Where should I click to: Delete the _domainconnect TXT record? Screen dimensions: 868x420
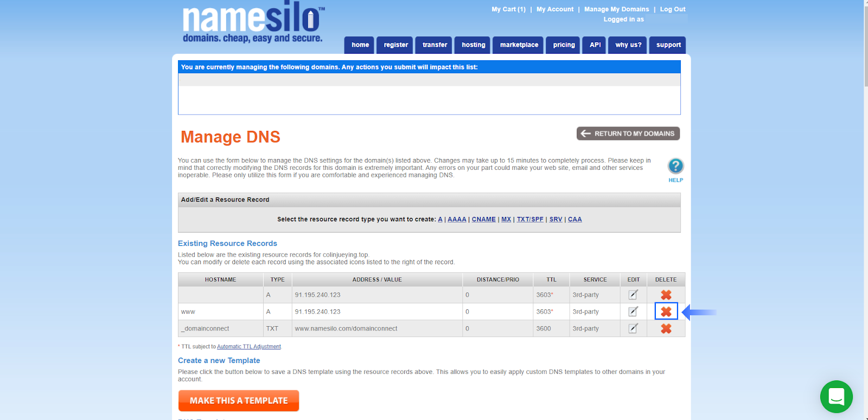tap(666, 328)
